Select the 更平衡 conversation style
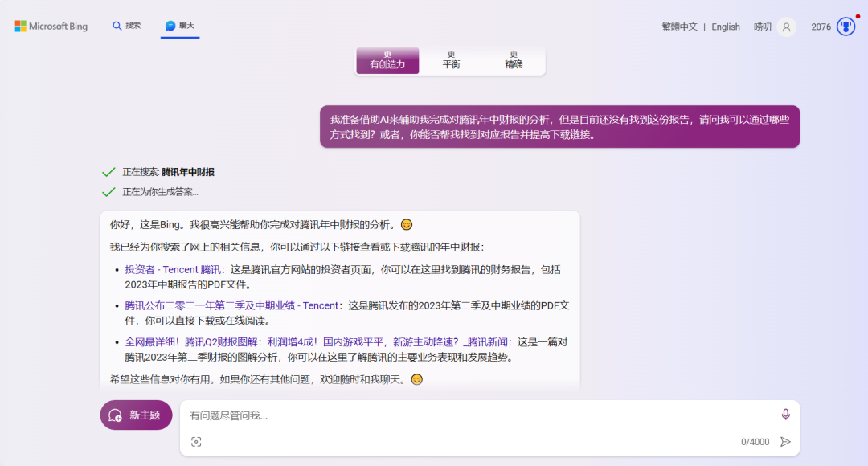Screen dimensions: 868x466 click(451, 59)
